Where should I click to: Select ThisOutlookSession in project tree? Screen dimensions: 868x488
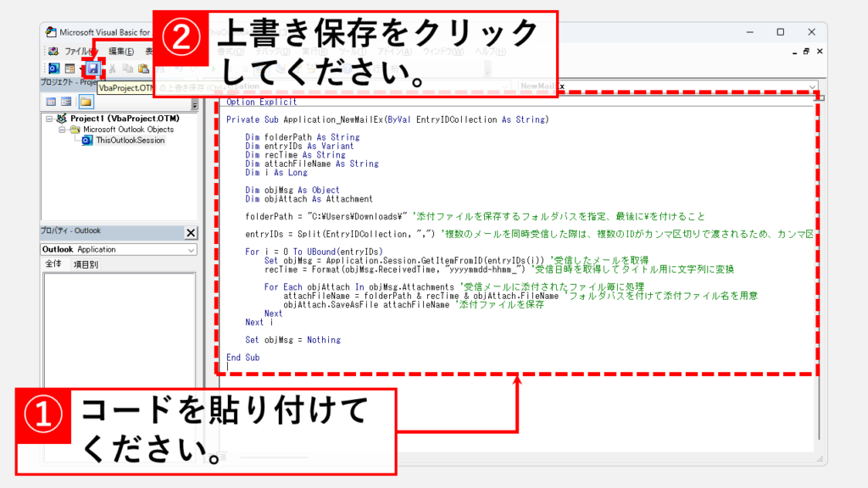click(x=130, y=141)
